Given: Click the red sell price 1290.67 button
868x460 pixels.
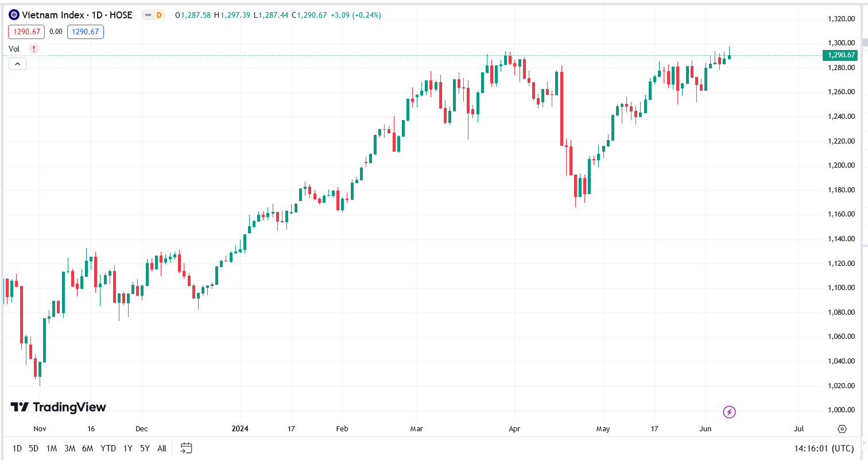Looking at the screenshot, I should point(26,32).
